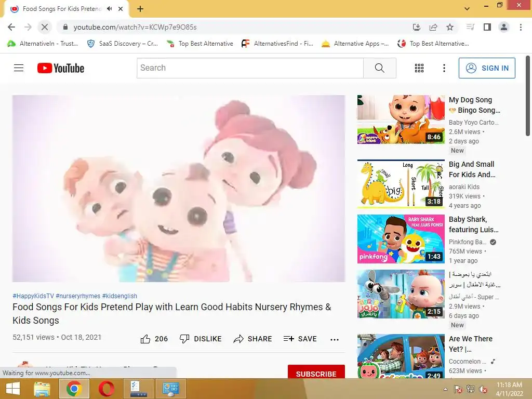Viewport: 532px width, 399px height.
Task: Bookmark this tab with star icon
Action: (450, 27)
